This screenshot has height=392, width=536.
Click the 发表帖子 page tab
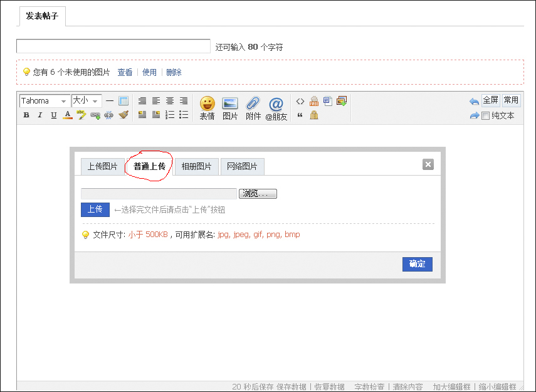pos(43,16)
